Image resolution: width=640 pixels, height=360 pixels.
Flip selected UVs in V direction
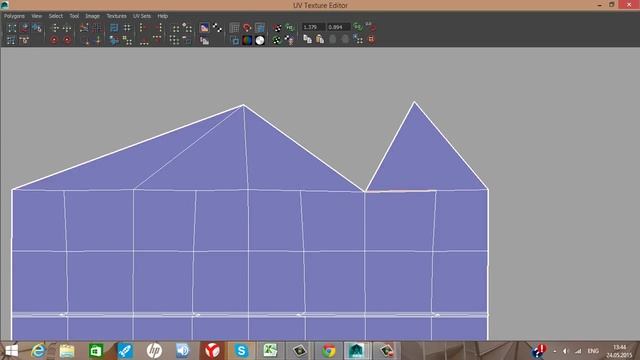pyautogui.click(x=67, y=28)
